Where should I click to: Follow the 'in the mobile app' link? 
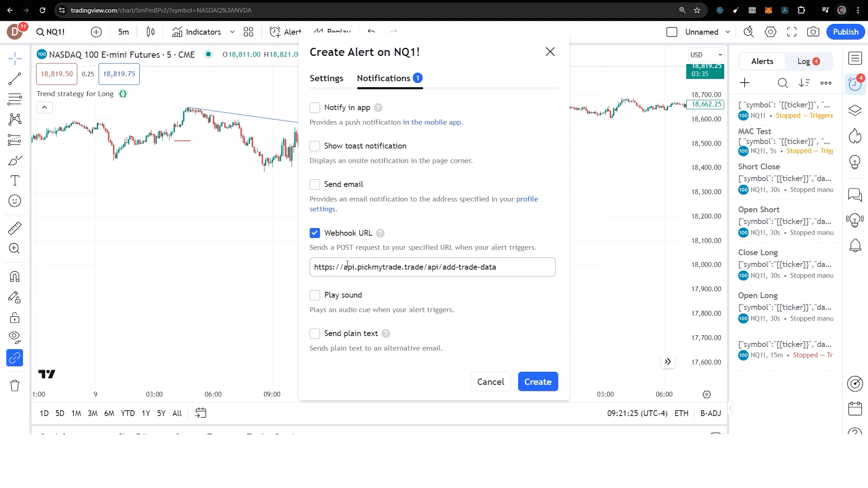pyautogui.click(x=432, y=122)
